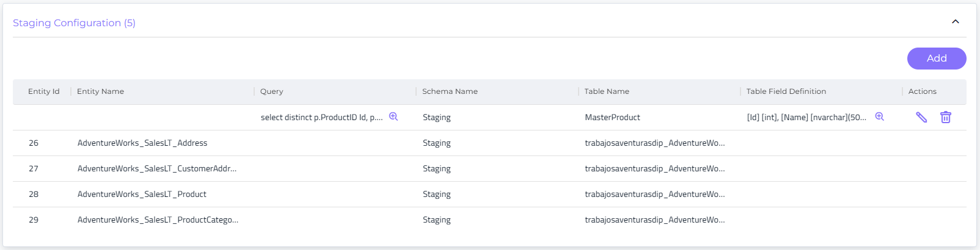Edit the MasterProduct row with the pencil icon
The width and height of the screenshot is (980, 250).
(921, 117)
